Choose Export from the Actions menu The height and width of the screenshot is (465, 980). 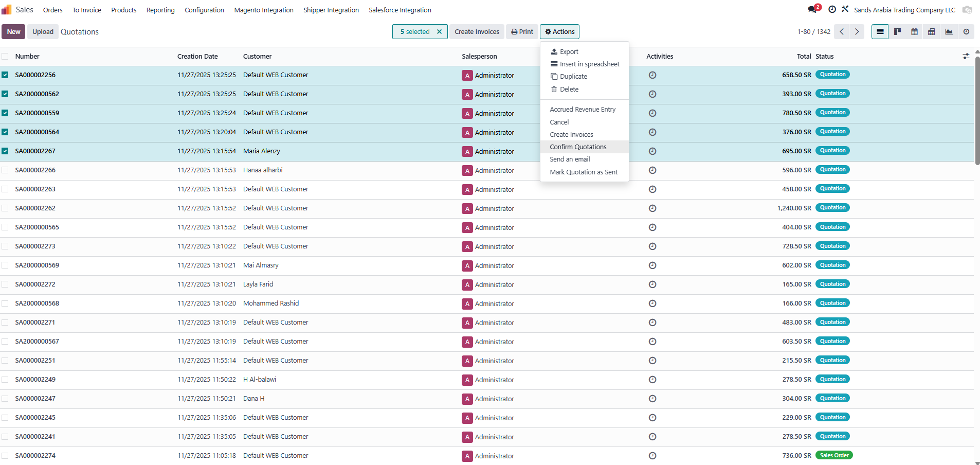tap(585, 52)
